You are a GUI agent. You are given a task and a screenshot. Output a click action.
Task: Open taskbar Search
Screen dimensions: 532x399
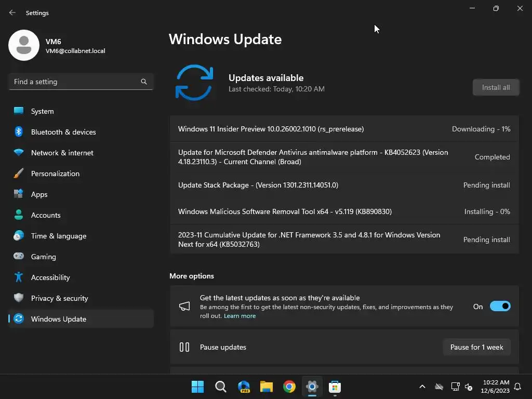(x=220, y=387)
